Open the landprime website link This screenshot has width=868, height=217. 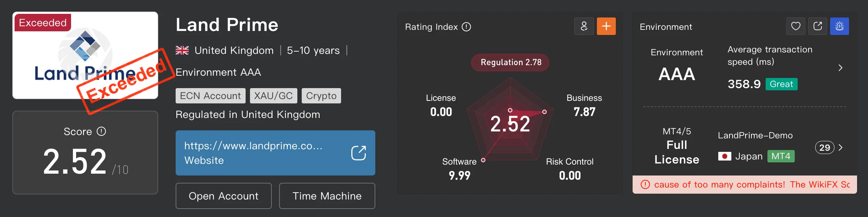click(x=275, y=153)
